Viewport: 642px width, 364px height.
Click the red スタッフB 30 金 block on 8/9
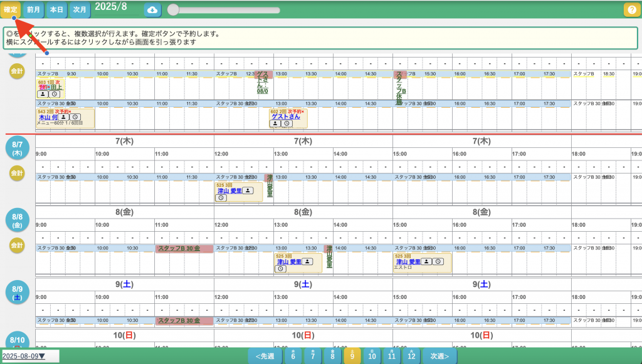pyautogui.click(x=184, y=321)
